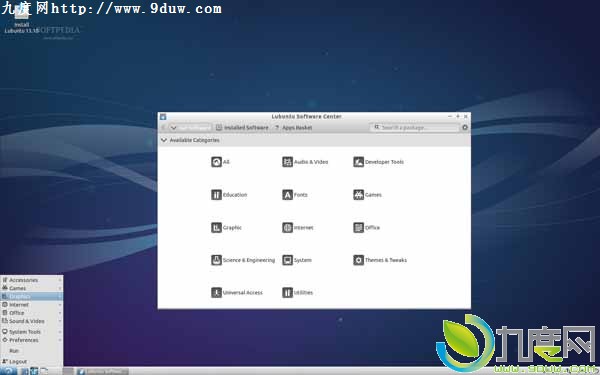The image size is (600, 375).
Task: Click the Themes & Tweaks label text
Action: click(386, 260)
